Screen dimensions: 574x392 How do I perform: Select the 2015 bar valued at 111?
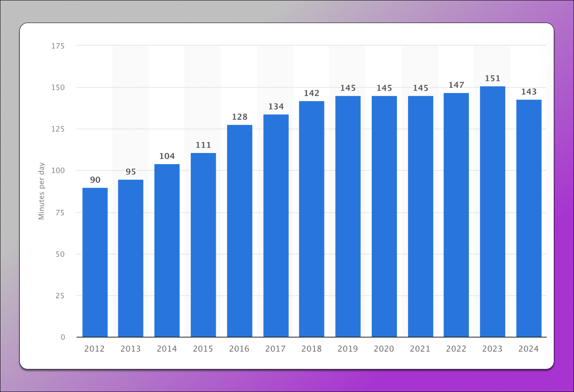point(203,245)
